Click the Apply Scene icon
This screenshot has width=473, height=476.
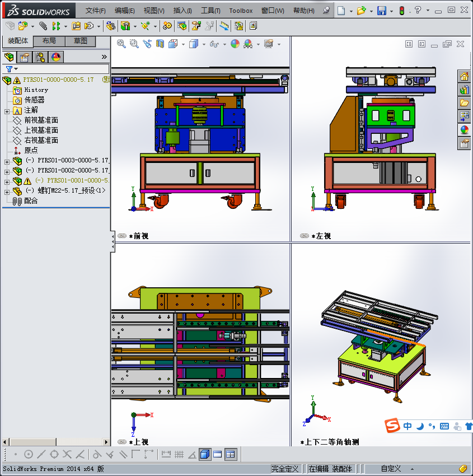[248, 44]
